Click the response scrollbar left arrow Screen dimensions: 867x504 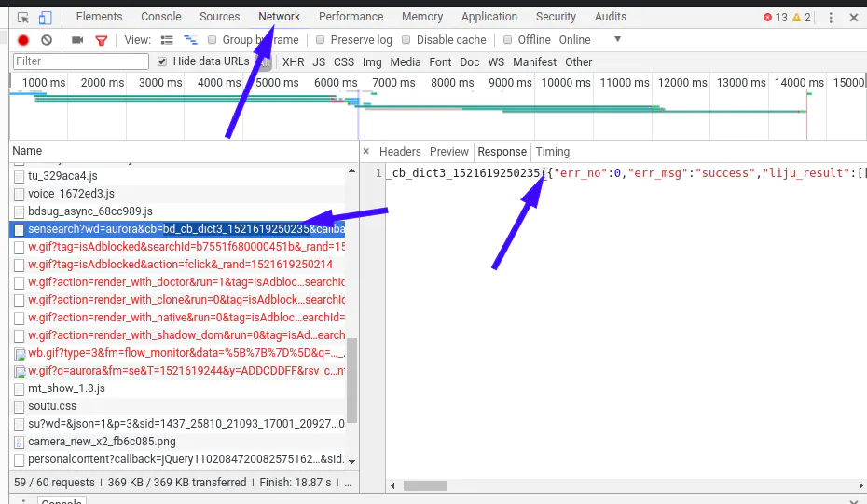click(392, 485)
